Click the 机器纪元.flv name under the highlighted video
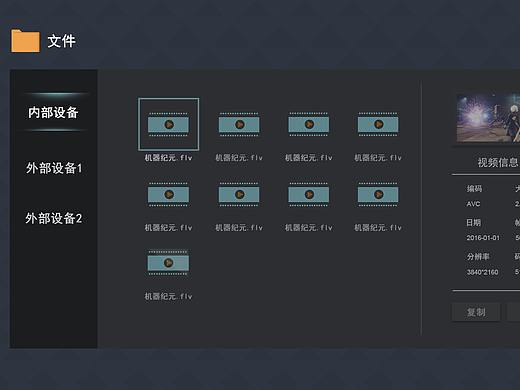The height and width of the screenshot is (390, 520). (168, 158)
